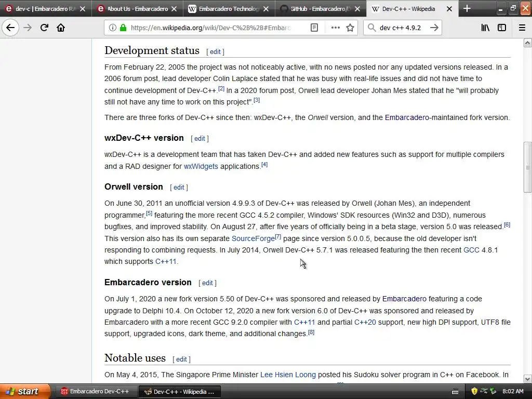Click the search magnifier icon
Viewport: 532px width, 399px height.
point(372,28)
